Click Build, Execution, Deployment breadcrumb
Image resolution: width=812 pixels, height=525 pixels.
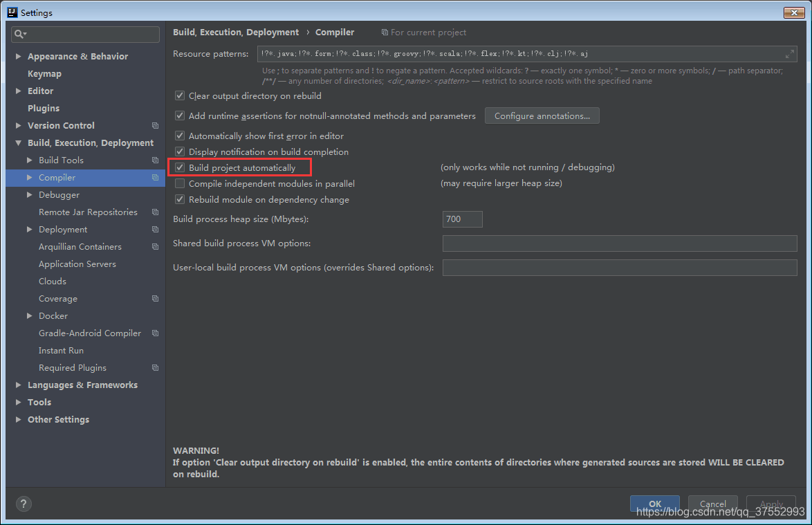coord(236,32)
